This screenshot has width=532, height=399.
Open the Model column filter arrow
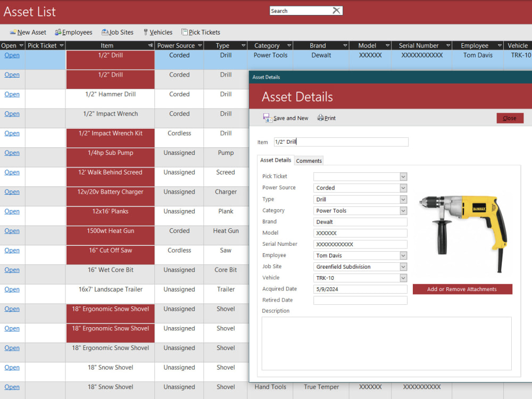coord(387,45)
